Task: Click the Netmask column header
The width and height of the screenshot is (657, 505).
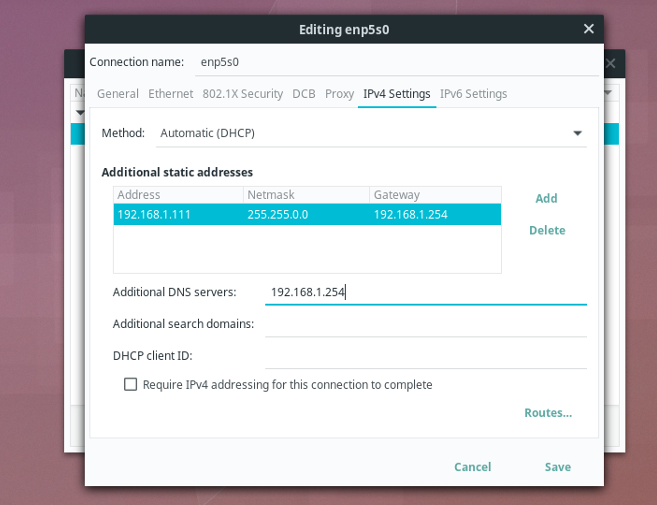Action: coord(306,195)
